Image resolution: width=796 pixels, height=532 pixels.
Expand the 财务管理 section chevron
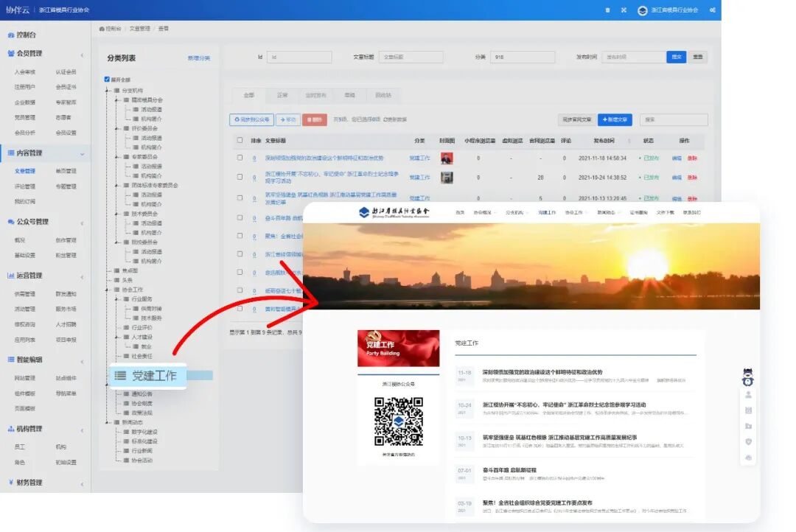pos(83,484)
